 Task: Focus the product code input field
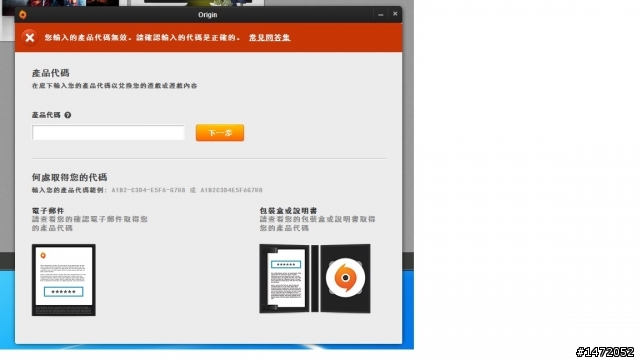pos(108,133)
